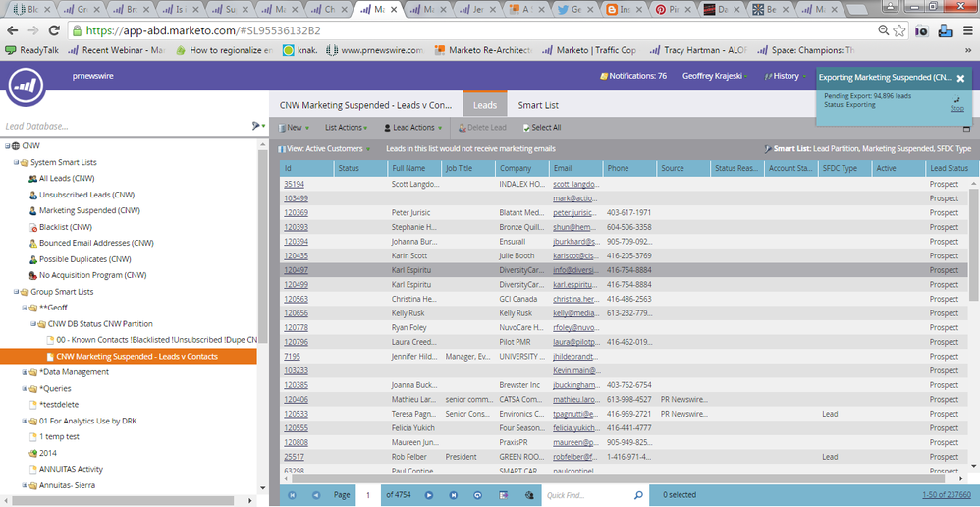Screen dimensions: 980x507
Task: Open the History dropdown
Action: (786, 76)
